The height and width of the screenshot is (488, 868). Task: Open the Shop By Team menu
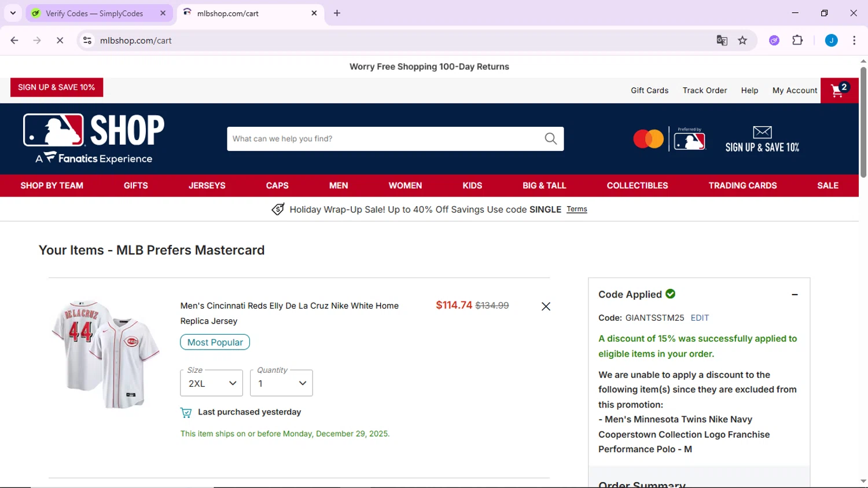52,186
